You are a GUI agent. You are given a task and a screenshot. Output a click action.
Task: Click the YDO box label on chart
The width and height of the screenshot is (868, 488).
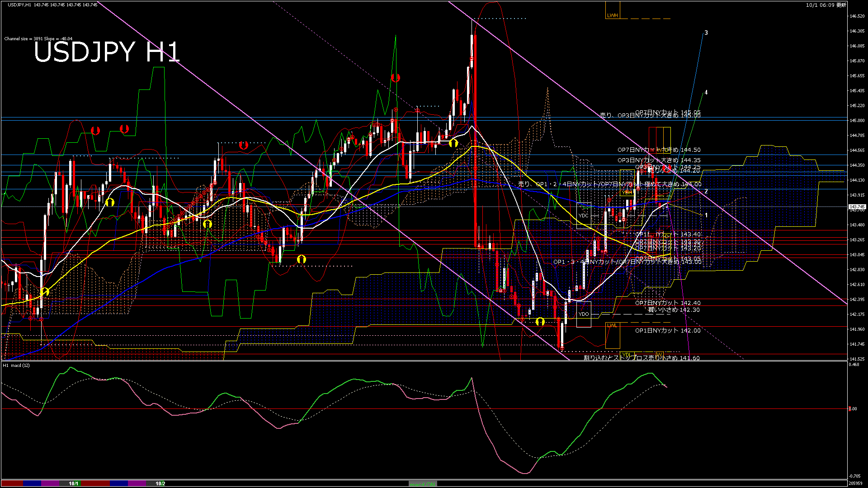click(x=584, y=314)
